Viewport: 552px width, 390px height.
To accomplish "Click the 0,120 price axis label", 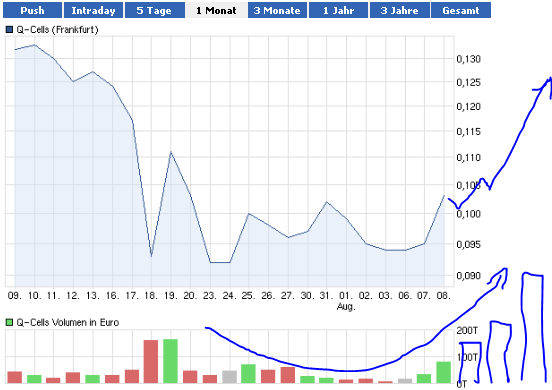I will pos(469,106).
